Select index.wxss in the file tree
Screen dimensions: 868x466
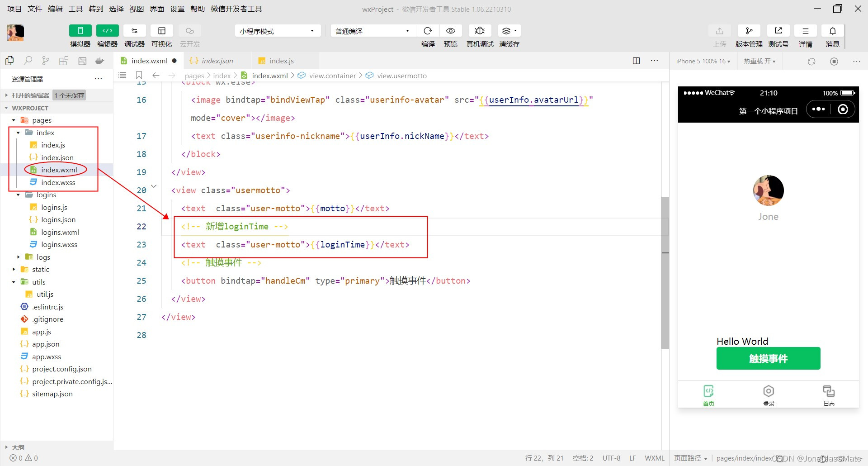[x=58, y=182]
